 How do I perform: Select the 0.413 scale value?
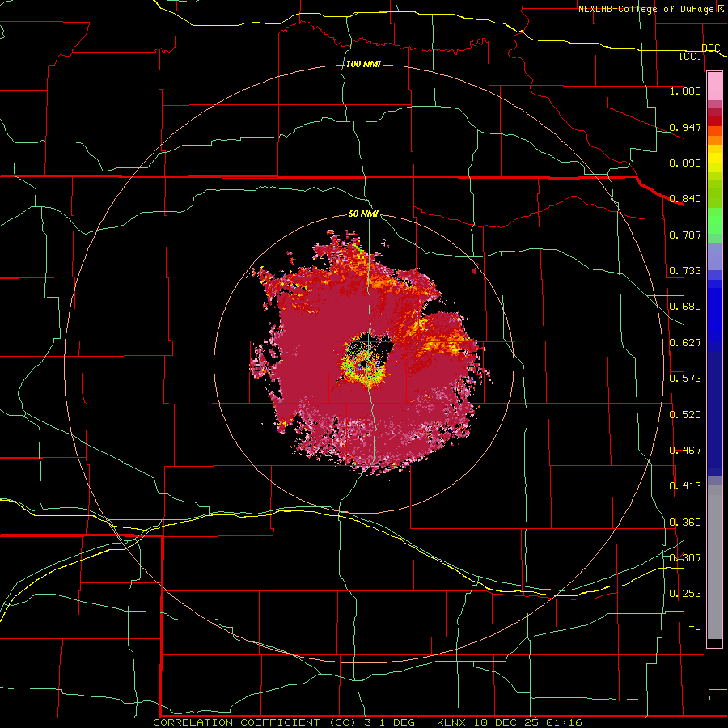coord(685,486)
